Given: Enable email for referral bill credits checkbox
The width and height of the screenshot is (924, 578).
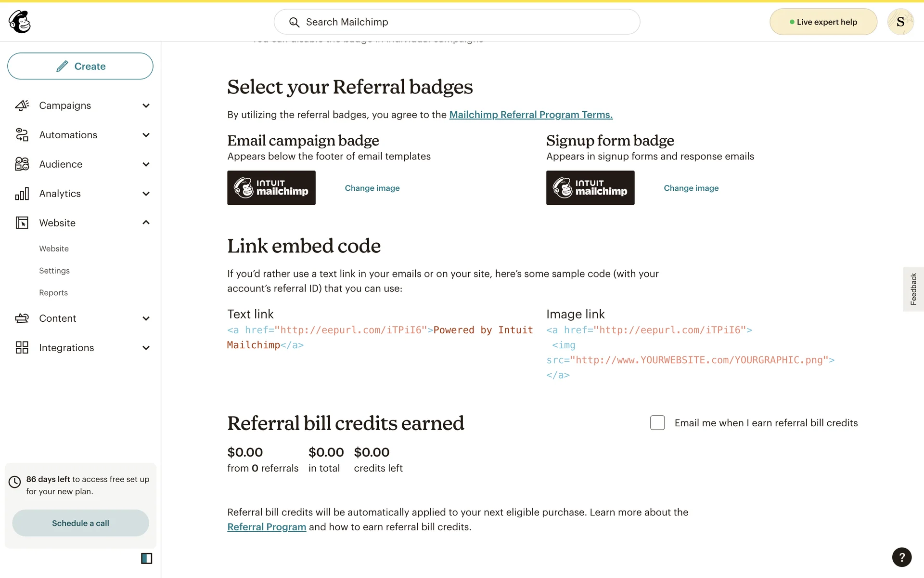Looking at the screenshot, I should 657,423.
